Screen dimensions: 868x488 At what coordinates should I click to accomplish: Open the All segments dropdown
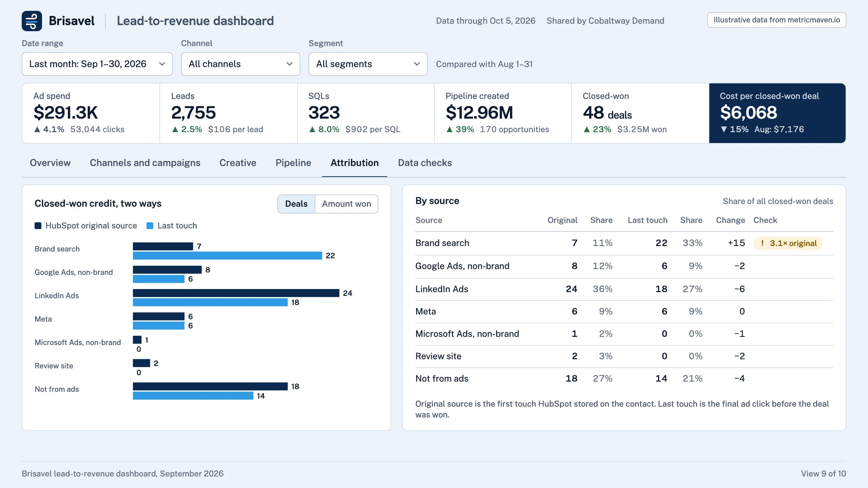368,64
